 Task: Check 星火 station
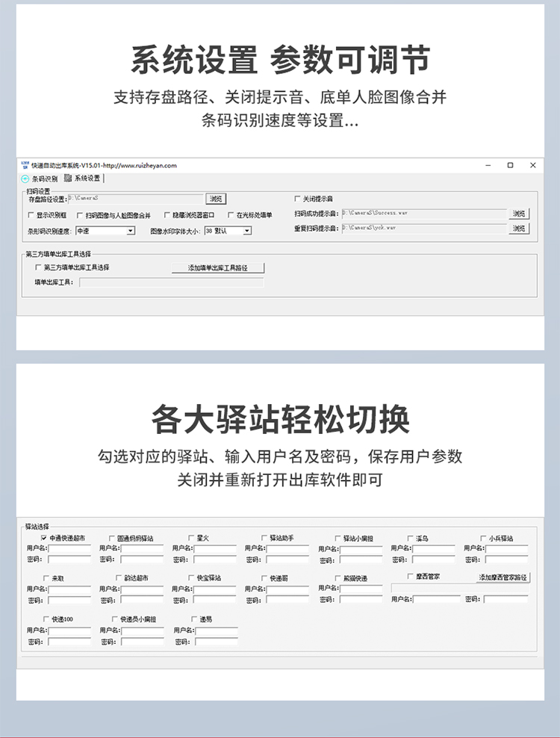(192, 538)
